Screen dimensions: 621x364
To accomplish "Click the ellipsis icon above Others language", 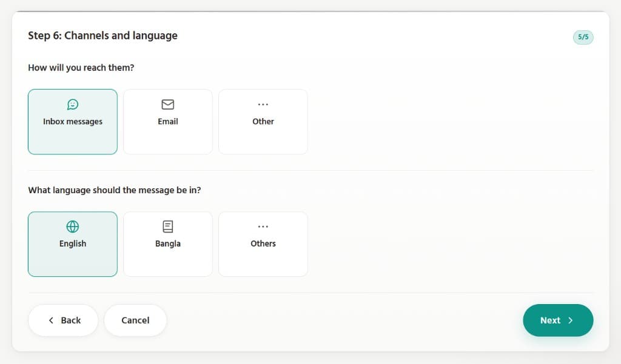I will (x=263, y=227).
